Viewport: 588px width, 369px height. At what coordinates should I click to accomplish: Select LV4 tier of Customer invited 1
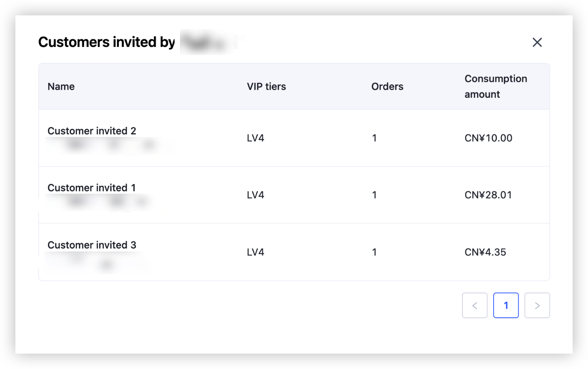point(256,195)
